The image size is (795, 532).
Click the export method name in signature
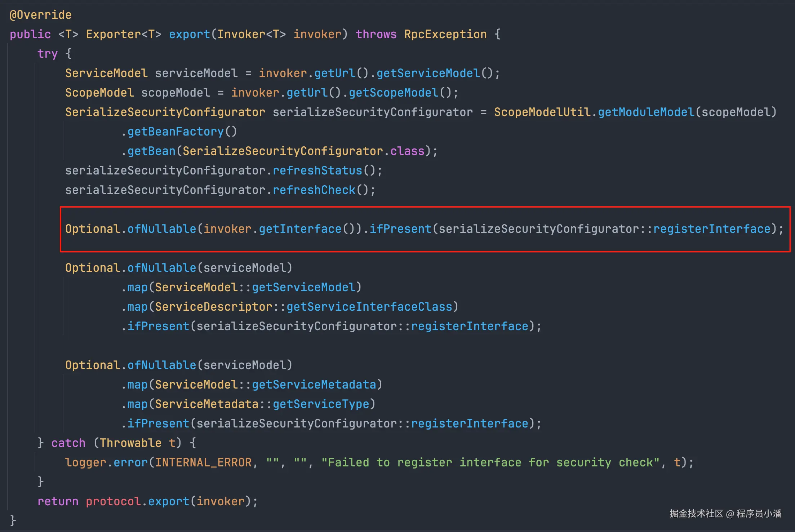190,34
